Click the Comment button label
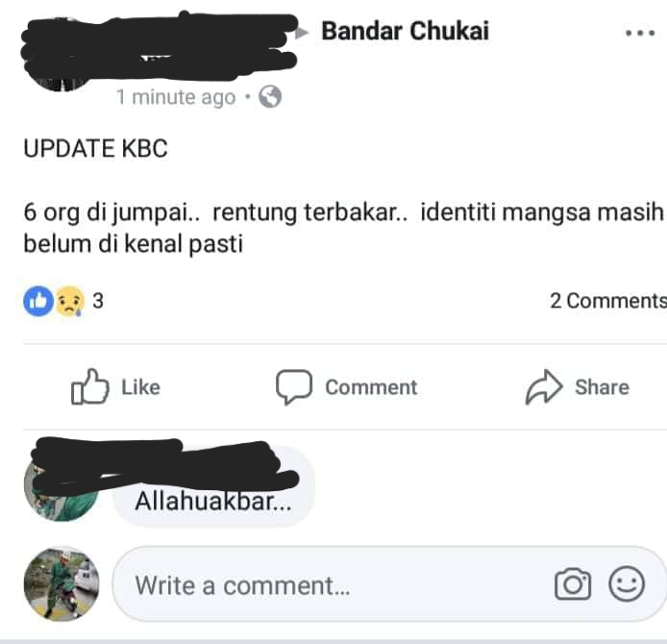 (x=371, y=387)
